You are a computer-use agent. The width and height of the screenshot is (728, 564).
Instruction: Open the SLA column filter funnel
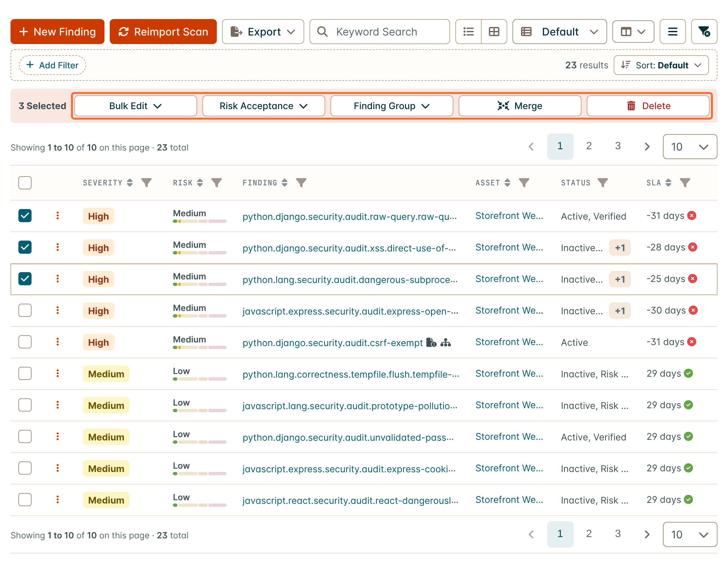(x=685, y=182)
